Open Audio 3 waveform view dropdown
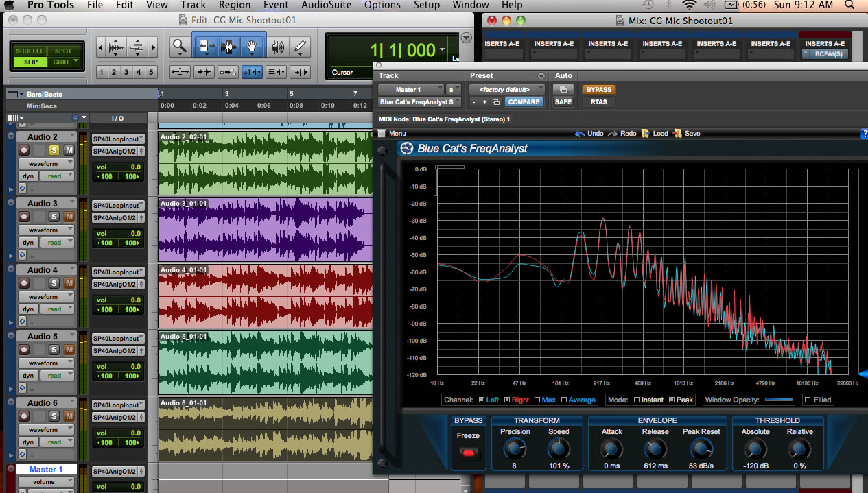This screenshot has height=493, width=868. coord(47,230)
